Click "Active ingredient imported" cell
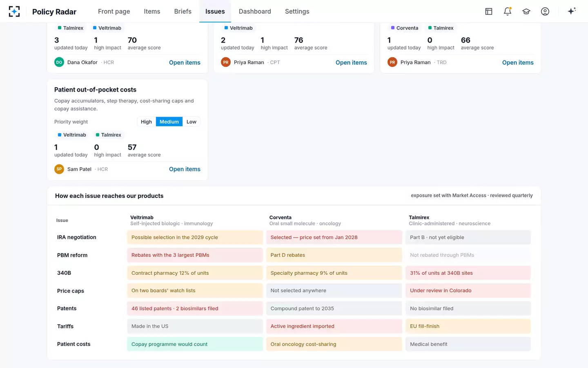Image resolution: width=588 pixels, height=368 pixels. pos(334,326)
